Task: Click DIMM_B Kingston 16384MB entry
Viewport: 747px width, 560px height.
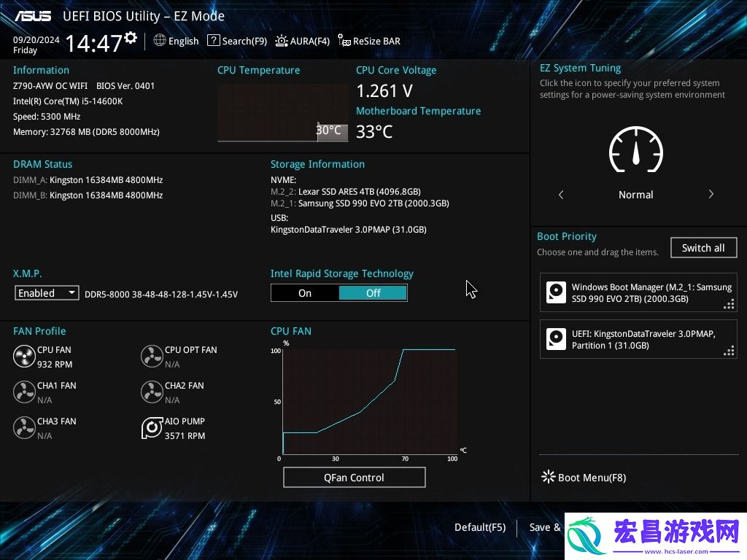Action: (x=88, y=195)
